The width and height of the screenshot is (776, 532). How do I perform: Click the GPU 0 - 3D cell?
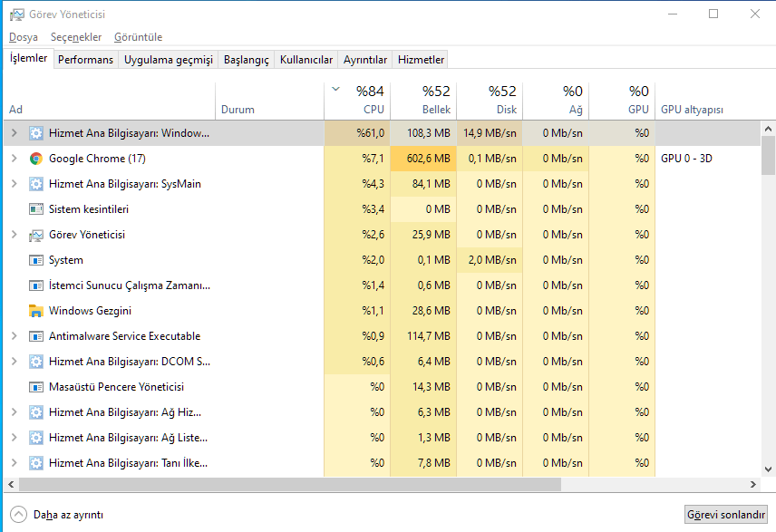click(686, 159)
